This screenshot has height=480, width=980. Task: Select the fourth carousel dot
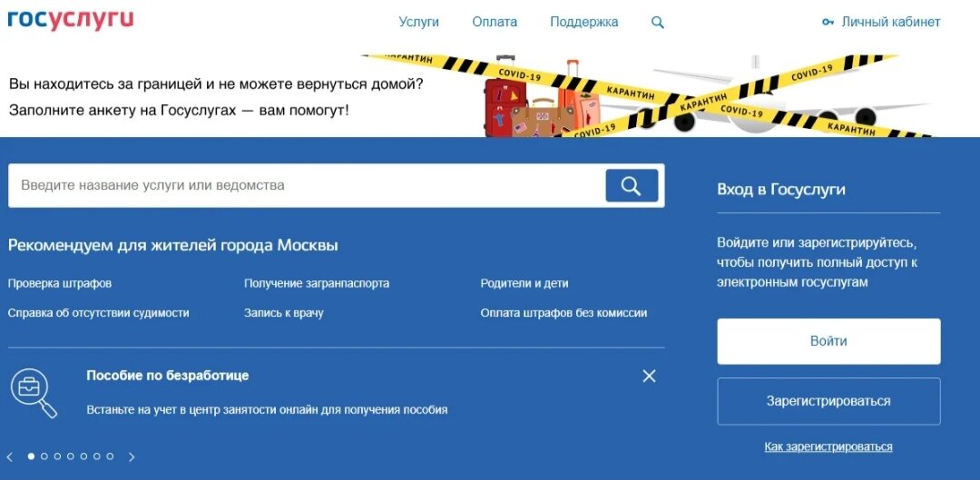coord(71,456)
